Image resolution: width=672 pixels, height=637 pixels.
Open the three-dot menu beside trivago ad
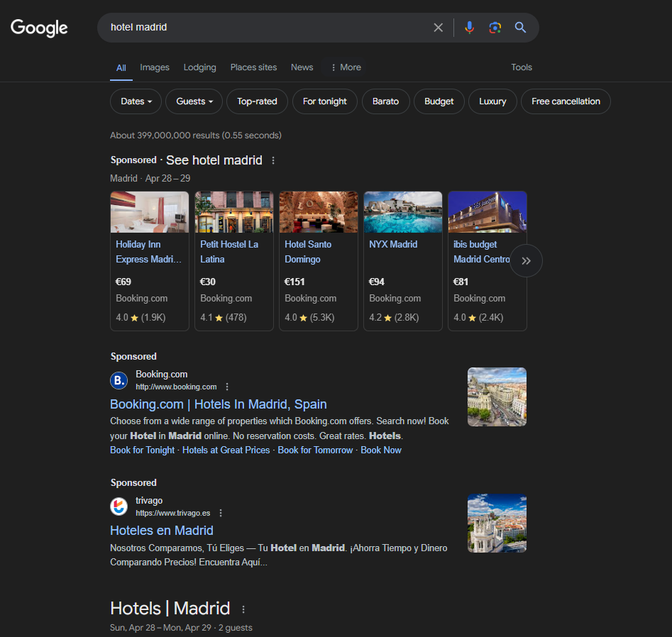[x=221, y=512]
